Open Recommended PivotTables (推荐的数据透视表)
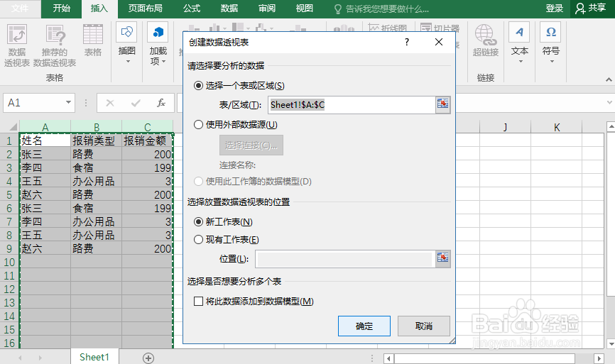The width and height of the screenshot is (615, 364). [x=55, y=45]
